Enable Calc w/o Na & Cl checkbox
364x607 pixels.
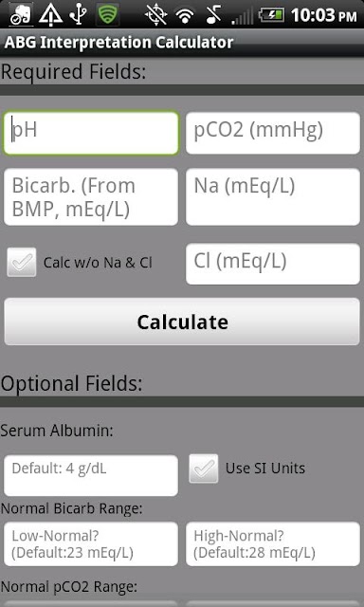(x=22, y=263)
